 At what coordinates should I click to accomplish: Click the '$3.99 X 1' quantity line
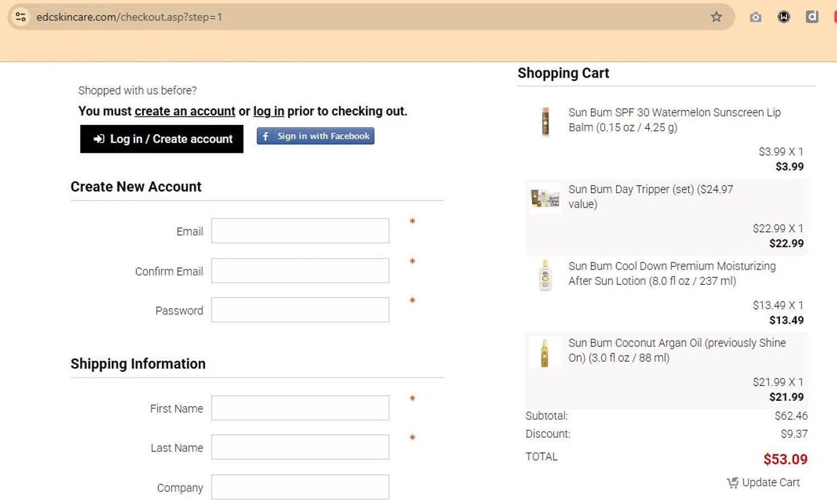(x=781, y=152)
